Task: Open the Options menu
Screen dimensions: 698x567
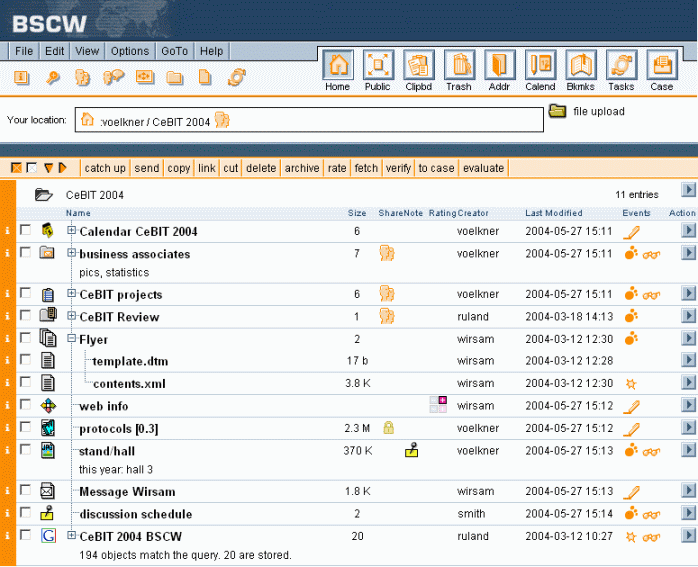Action: (130, 51)
